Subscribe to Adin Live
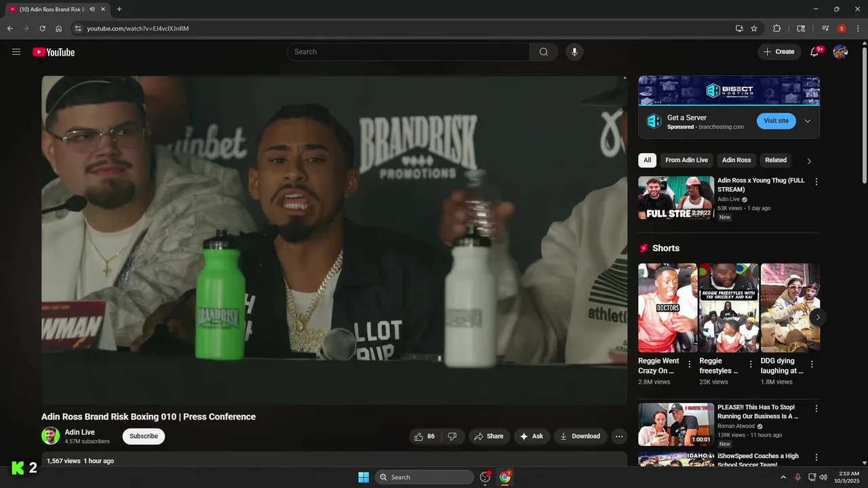 click(x=144, y=436)
